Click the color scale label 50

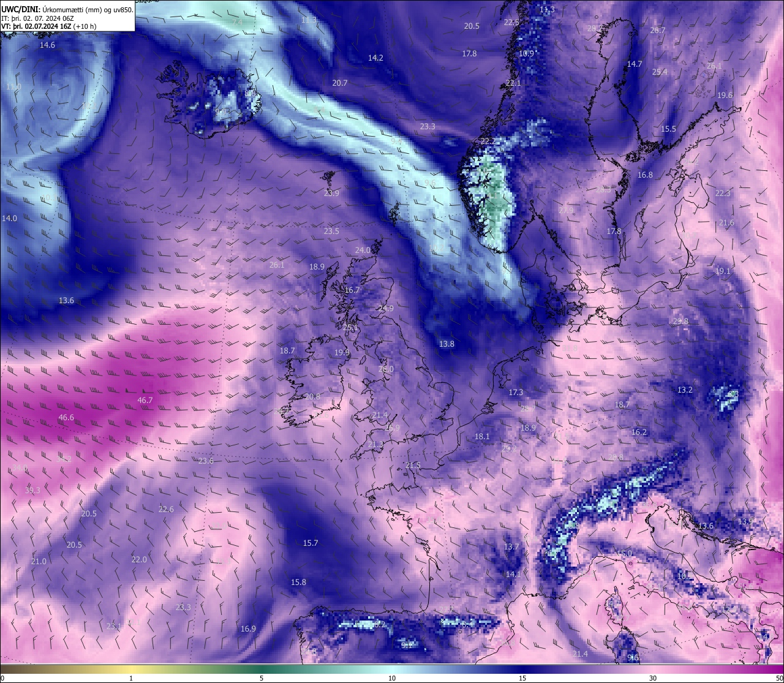(x=780, y=678)
